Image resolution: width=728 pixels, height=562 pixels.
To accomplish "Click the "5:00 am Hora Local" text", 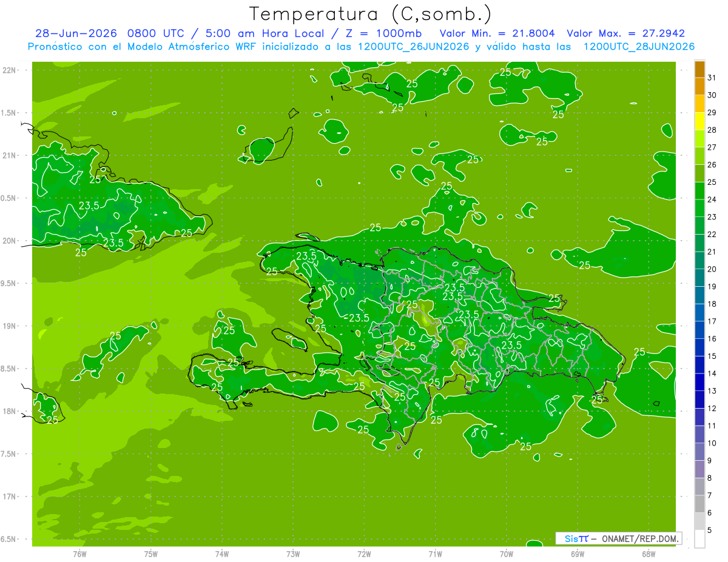I will (266, 33).
